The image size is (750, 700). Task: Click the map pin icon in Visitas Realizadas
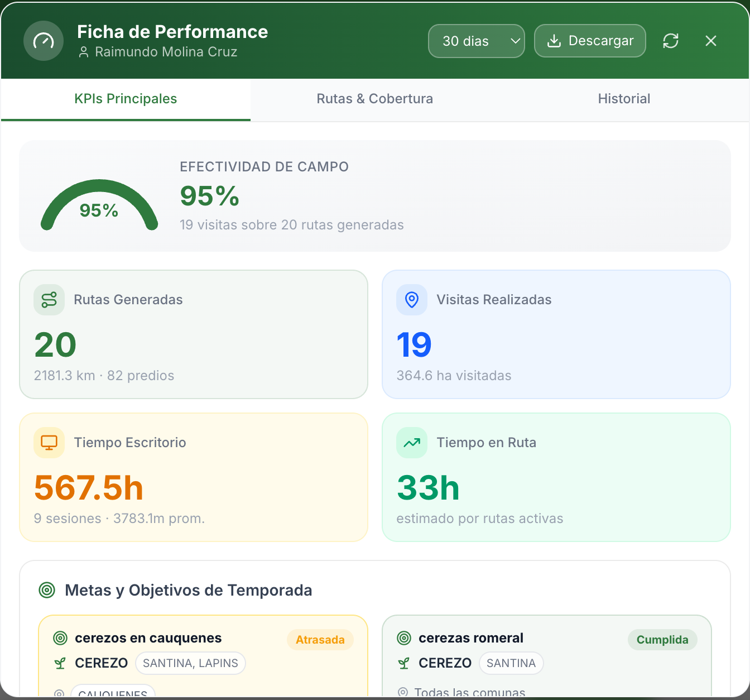[412, 300]
